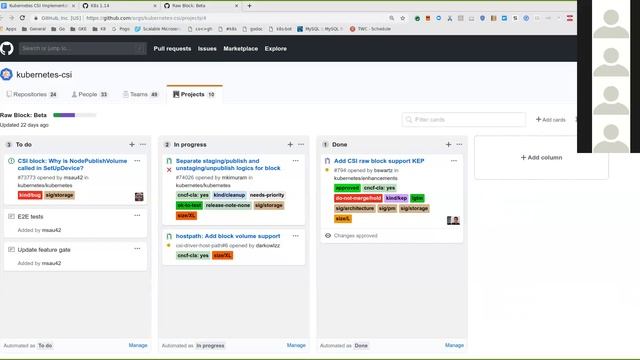Select the kind/bug red label
The height and width of the screenshot is (360, 640).
point(30,195)
